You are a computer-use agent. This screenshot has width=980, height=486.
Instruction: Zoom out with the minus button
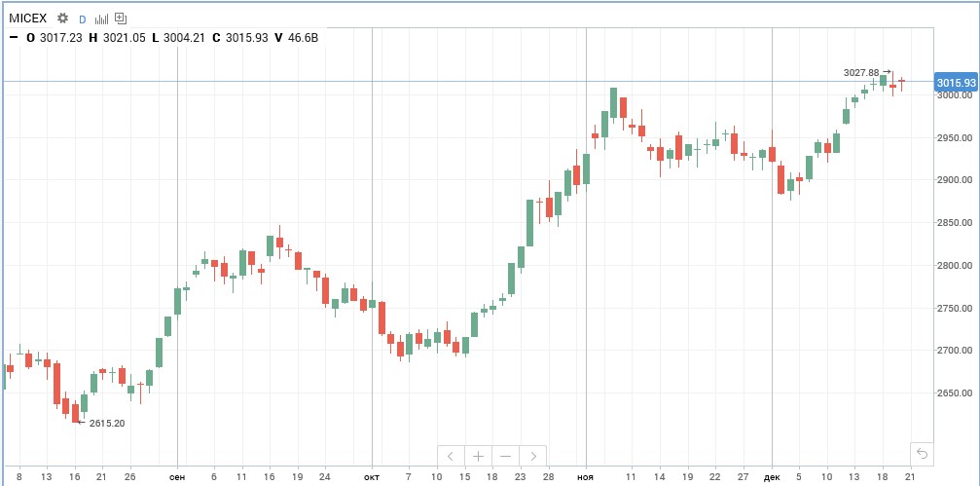pyautogui.click(x=505, y=456)
